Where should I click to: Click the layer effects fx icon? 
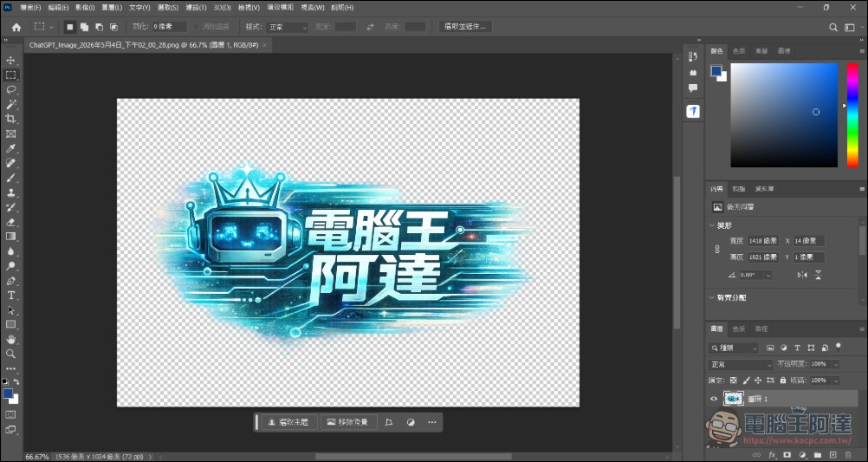pos(773,454)
